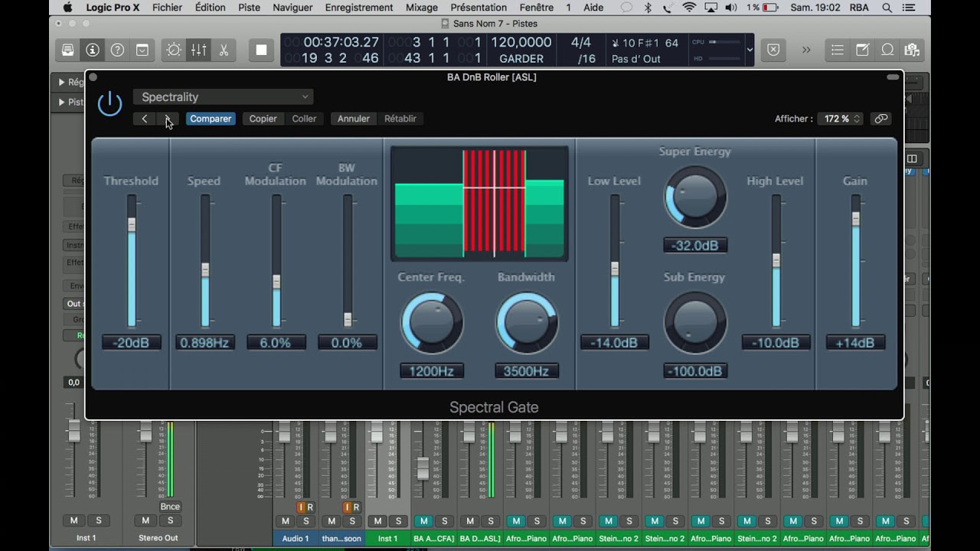Viewport: 980px width, 551px height.
Task: Solo the than...soon channel strip
Action: coord(352,521)
